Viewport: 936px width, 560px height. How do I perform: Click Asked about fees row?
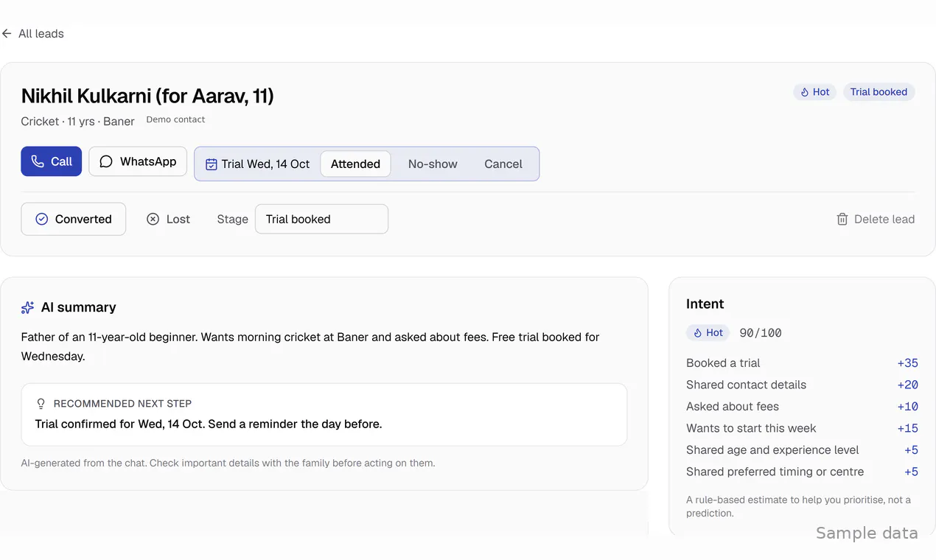tap(802, 406)
